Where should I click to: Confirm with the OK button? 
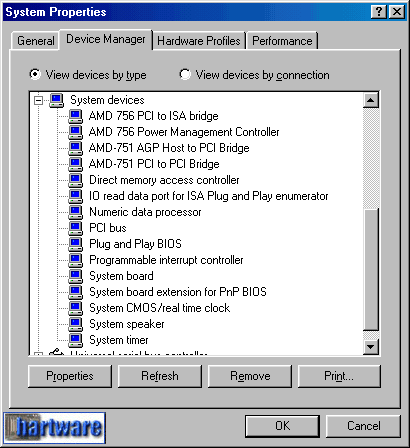click(282, 426)
